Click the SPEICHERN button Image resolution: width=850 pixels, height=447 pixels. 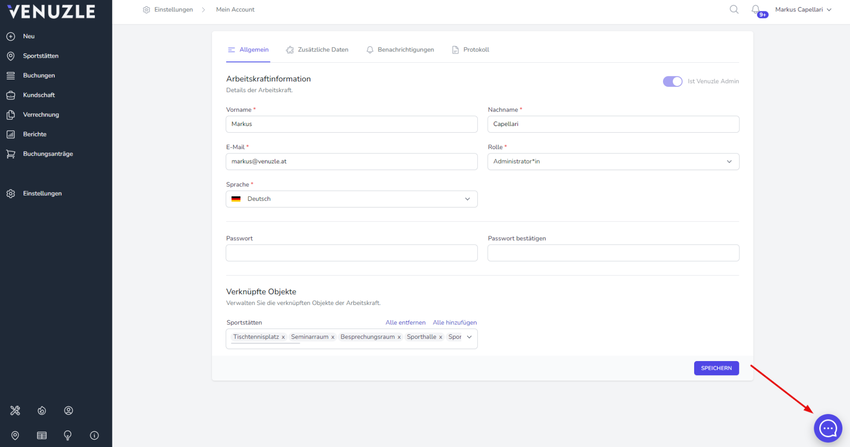coord(716,368)
